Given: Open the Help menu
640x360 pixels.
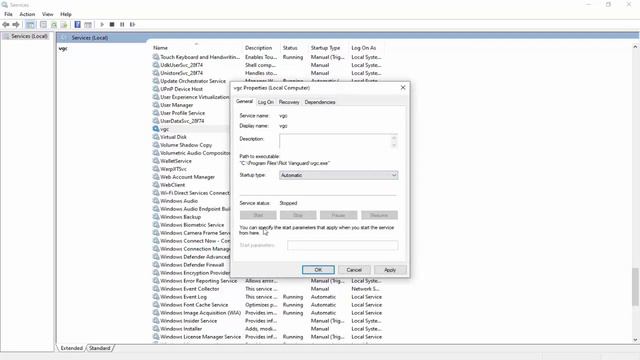Looking at the screenshot, I should tap(66, 14).
